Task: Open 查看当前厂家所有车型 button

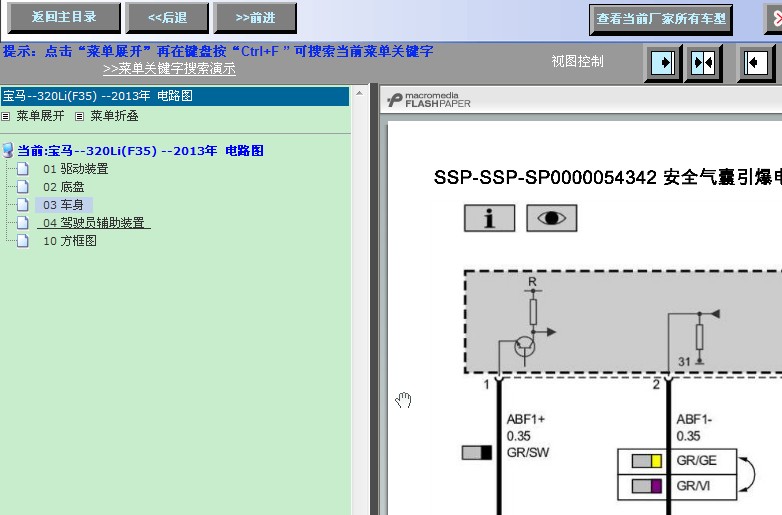Action: pyautogui.click(x=661, y=19)
